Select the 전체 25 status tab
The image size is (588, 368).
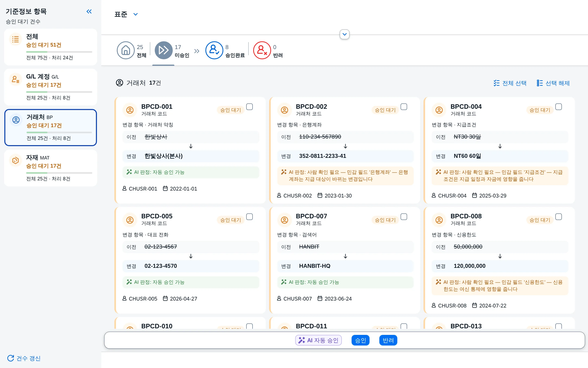click(x=132, y=51)
